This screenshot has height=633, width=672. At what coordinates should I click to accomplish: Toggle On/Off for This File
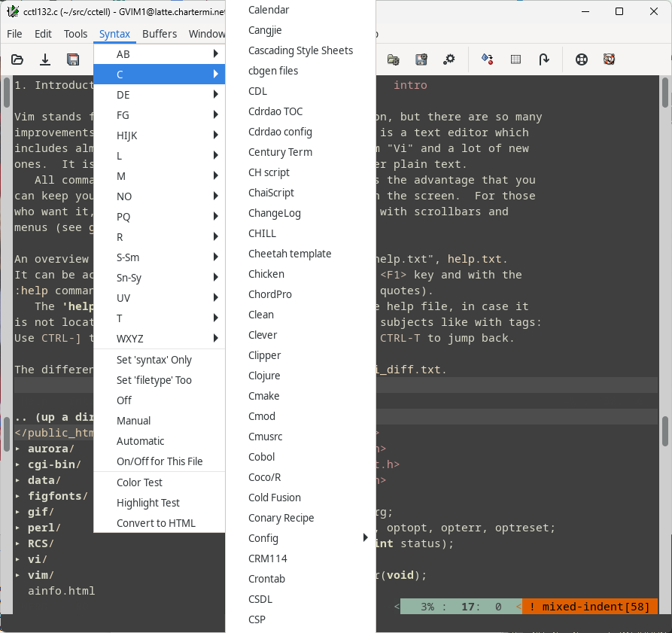tap(159, 461)
